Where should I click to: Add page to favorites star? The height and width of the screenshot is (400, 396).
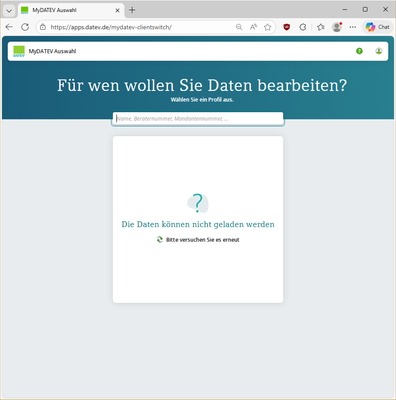(x=267, y=27)
